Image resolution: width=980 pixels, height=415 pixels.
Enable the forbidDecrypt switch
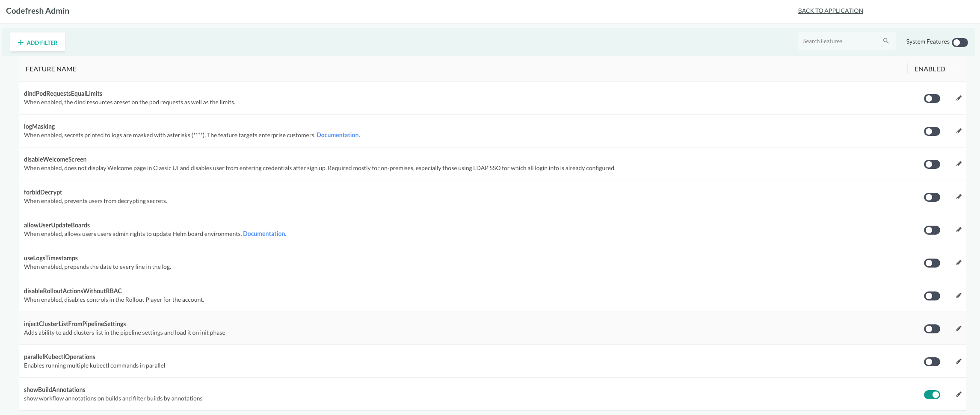click(932, 197)
